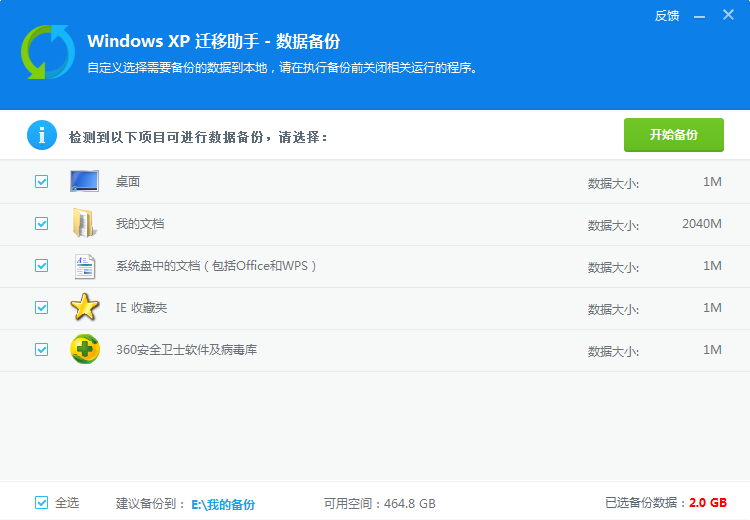This screenshot has width=750, height=520.
Task: Click the 2040M data size value
Action: click(x=702, y=223)
